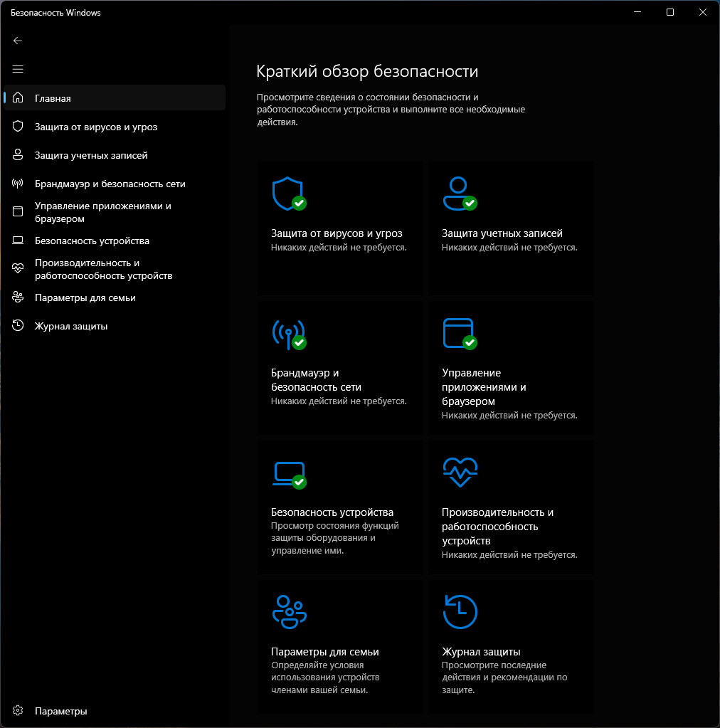Viewport: 720px width, 728px height.
Task: Click the heart monitor icon in the sidebar
Action: coord(18,268)
